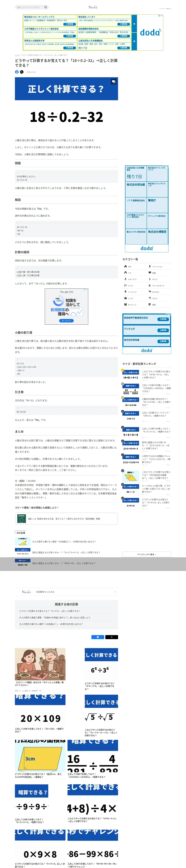
Task: Open the TRILL News logo in header
Action: pos(93,7)
